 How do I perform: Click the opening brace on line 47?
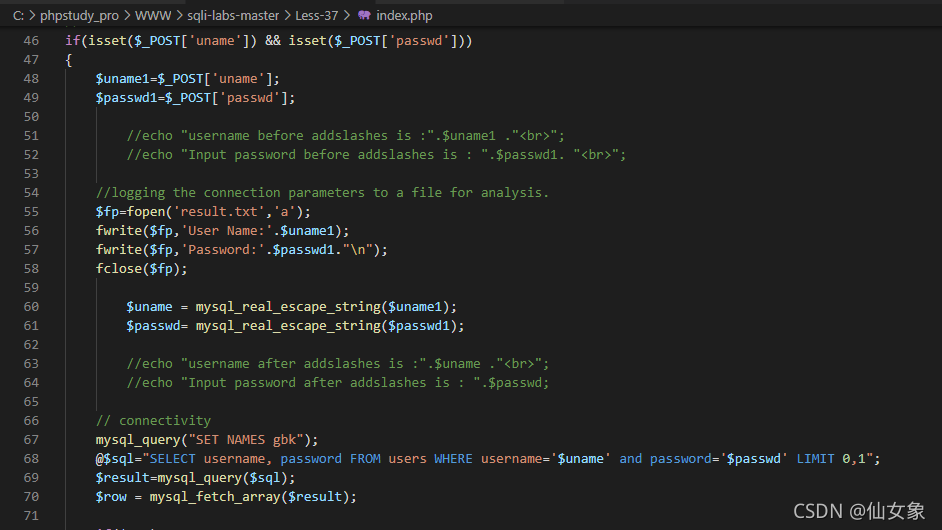pos(68,60)
